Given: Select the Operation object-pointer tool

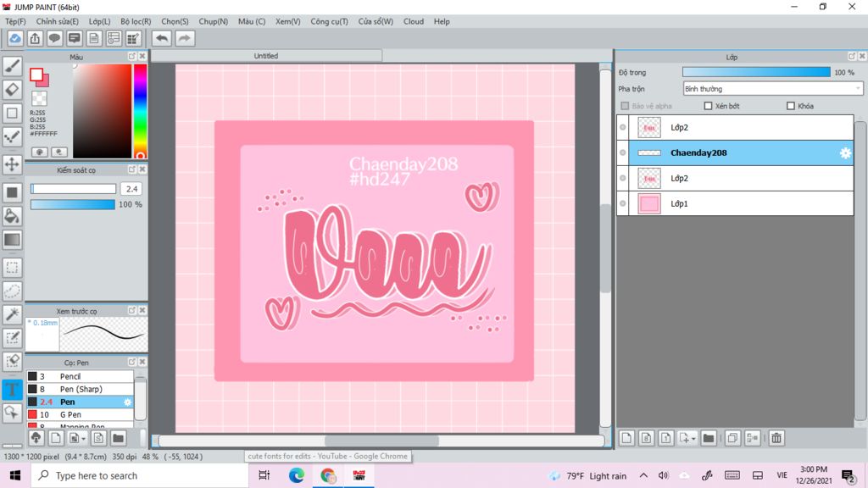Looking at the screenshot, I should point(12,413).
